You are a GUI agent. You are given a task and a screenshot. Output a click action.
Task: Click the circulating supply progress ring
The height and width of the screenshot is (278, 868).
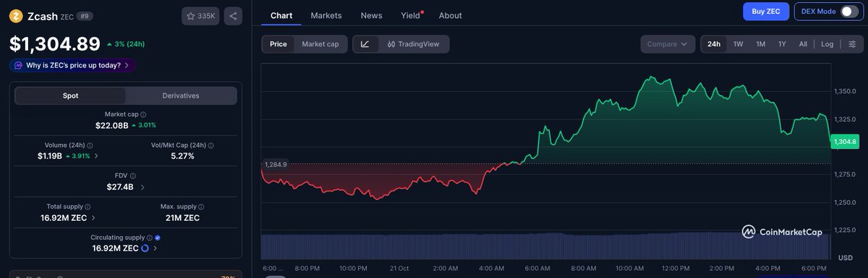(x=145, y=248)
